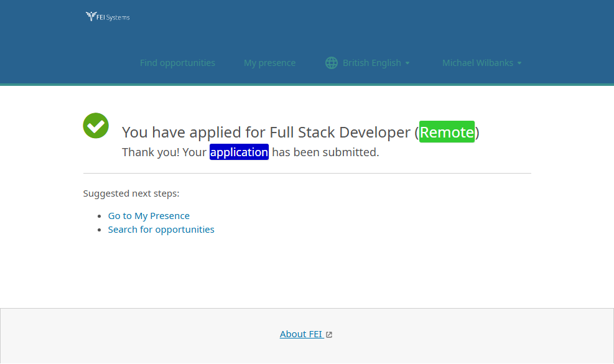The image size is (614, 364).
Task: Click the arrow beside Michael Wilbanks
Action: click(519, 63)
